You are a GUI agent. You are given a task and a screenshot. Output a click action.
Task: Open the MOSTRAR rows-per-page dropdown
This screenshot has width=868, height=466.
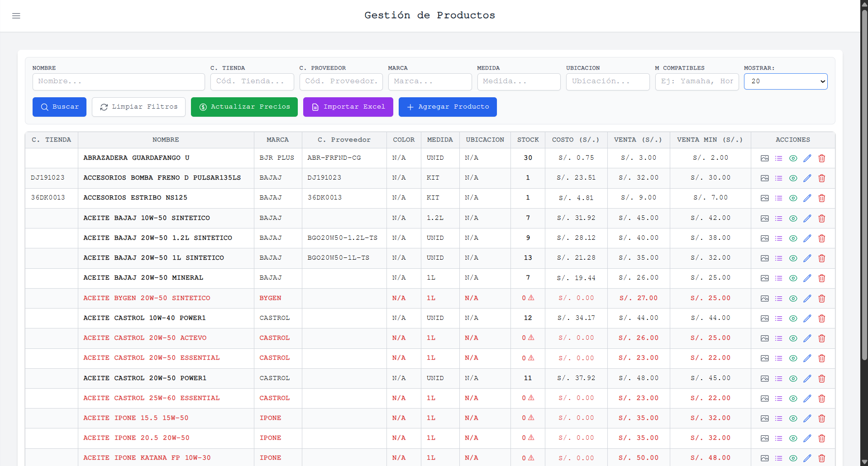(x=786, y=81)
